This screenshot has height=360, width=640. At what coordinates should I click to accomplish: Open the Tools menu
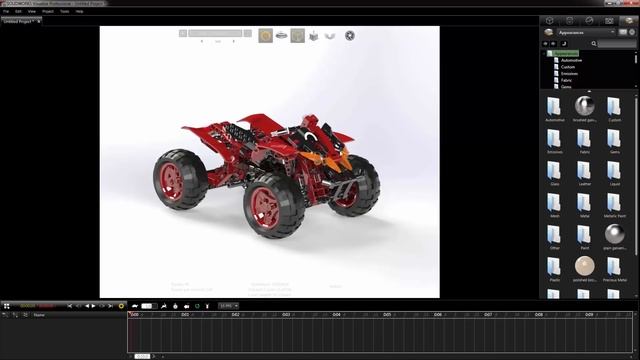coord(64,11)
